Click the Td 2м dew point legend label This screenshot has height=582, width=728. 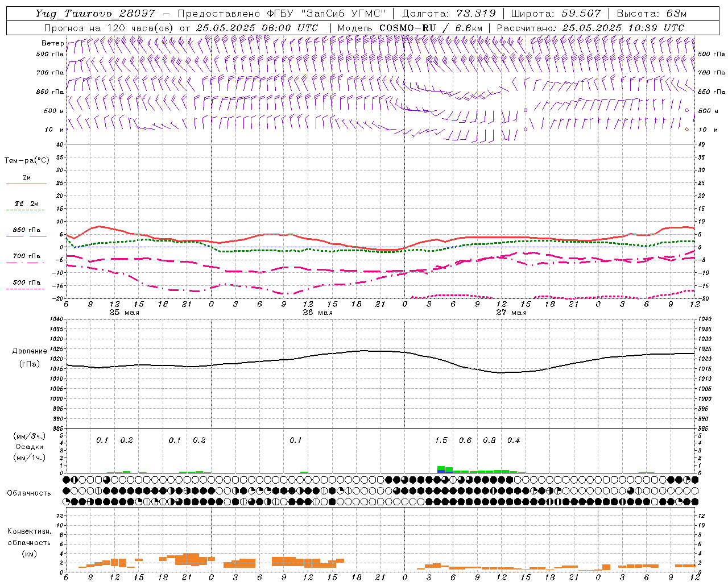coord(26,203)
